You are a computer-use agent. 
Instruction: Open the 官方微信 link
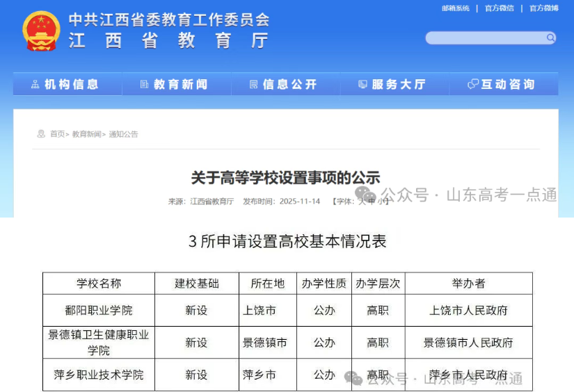pos(499,8)
